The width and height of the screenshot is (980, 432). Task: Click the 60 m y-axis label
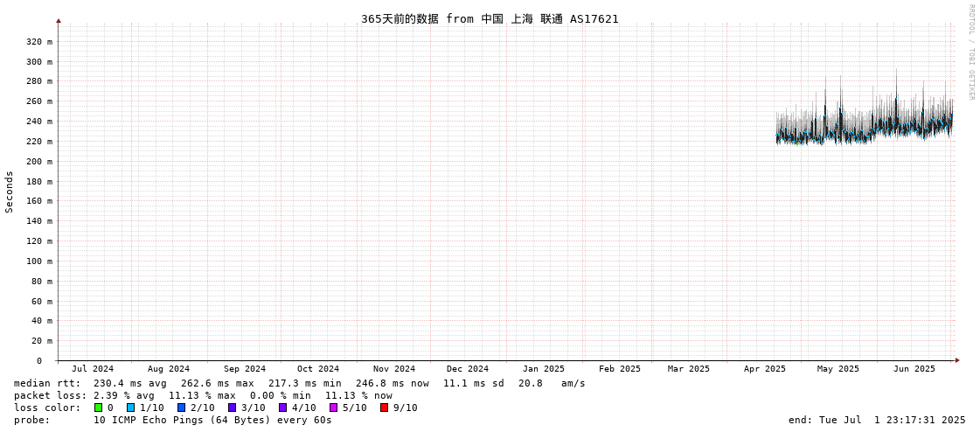click(x=41, y=302)
